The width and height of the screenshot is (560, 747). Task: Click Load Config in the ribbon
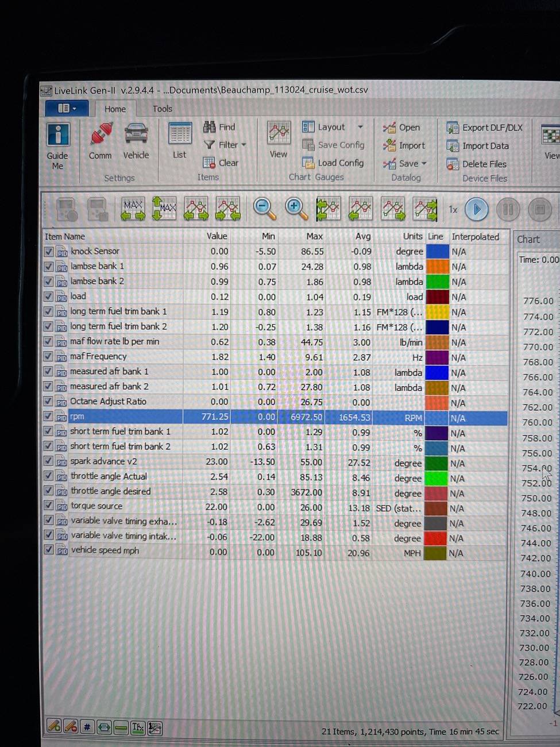[x=333, y=163]
